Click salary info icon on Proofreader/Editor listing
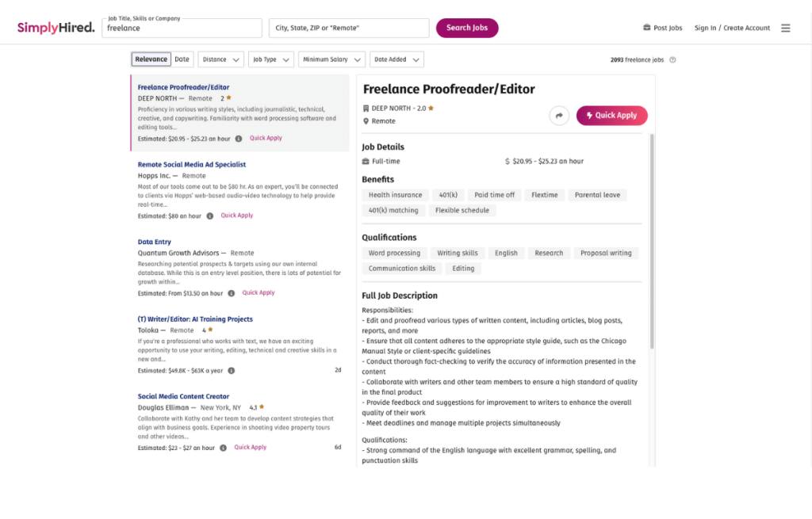This screenshot has height=519, width=812. click(239, 139)
